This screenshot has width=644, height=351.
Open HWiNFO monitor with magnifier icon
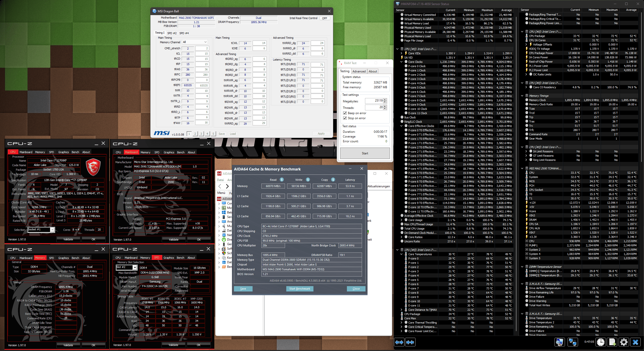560,342
